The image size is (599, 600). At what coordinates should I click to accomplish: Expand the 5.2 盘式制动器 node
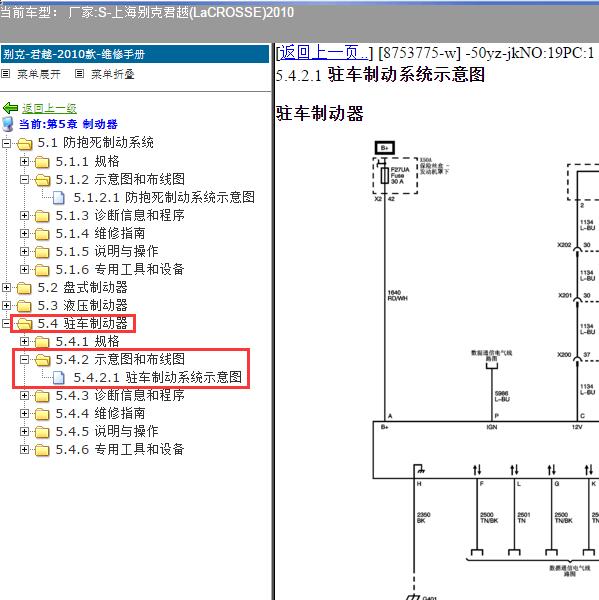click(x=7, y=287)
